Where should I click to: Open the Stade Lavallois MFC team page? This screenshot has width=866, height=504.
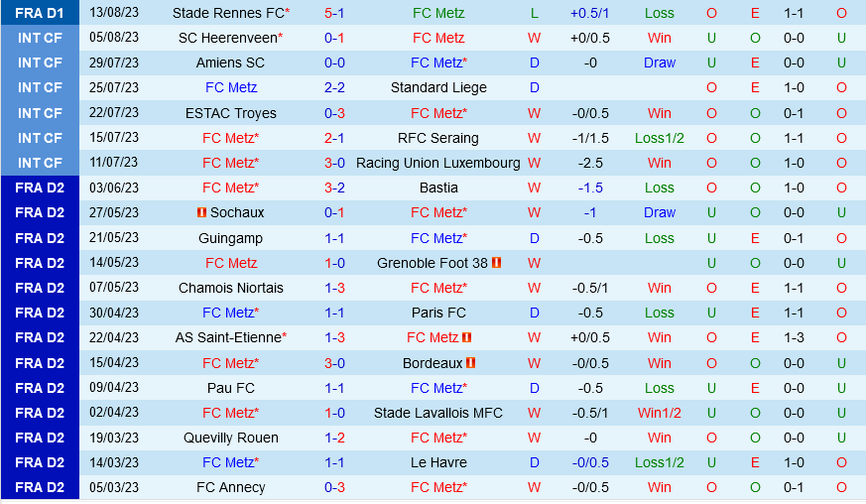437,413
